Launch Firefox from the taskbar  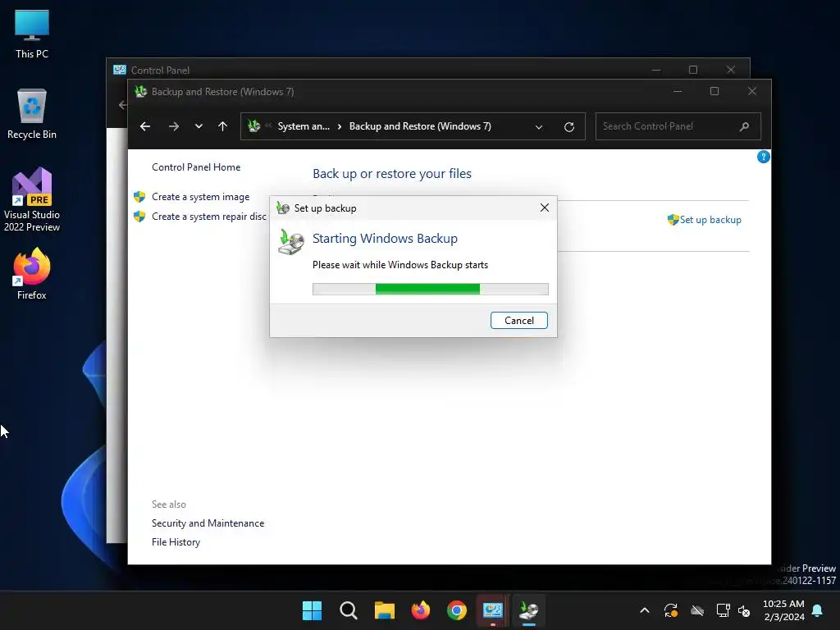[x=421, y=610]
